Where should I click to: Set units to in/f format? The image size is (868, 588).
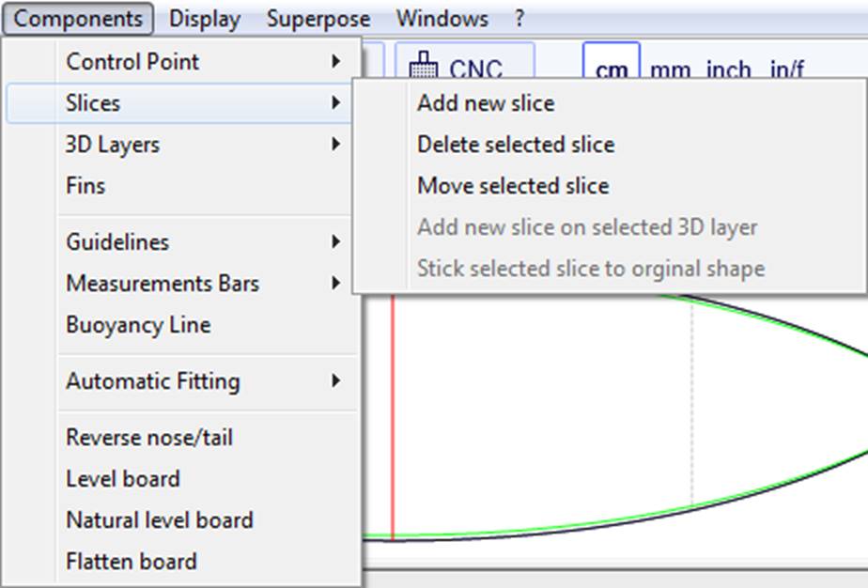click(x=787, y=70)
